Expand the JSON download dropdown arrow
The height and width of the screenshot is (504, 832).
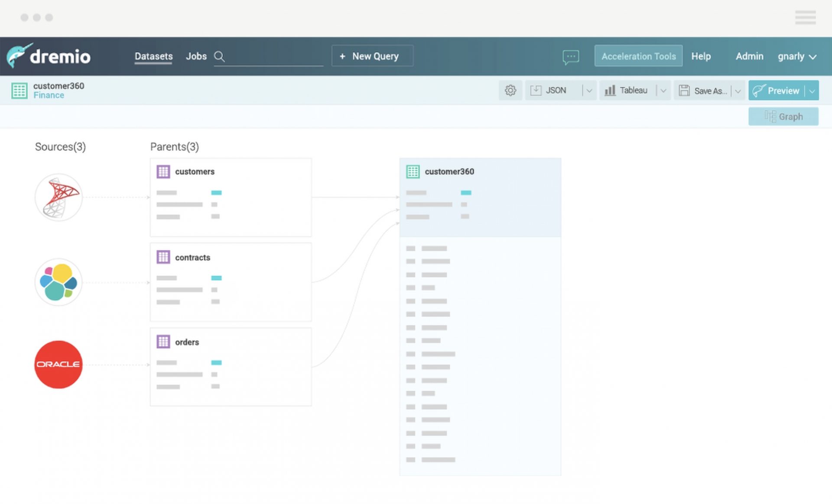589,90
